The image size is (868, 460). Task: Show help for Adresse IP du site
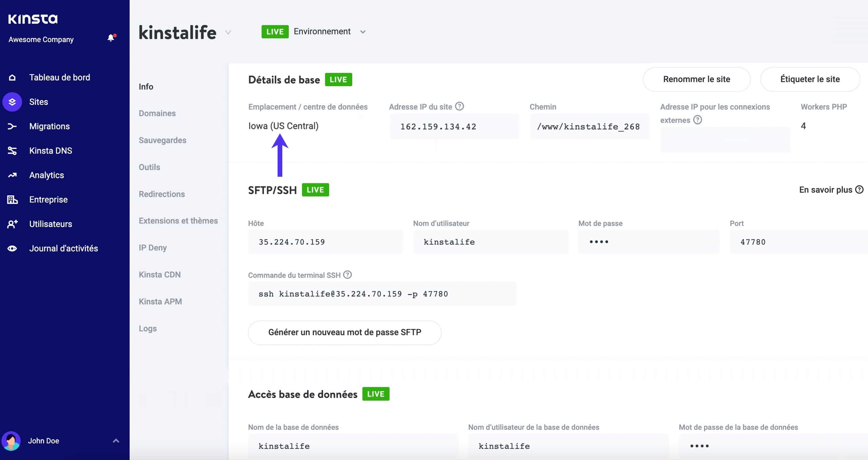click(x=459, y=107)
